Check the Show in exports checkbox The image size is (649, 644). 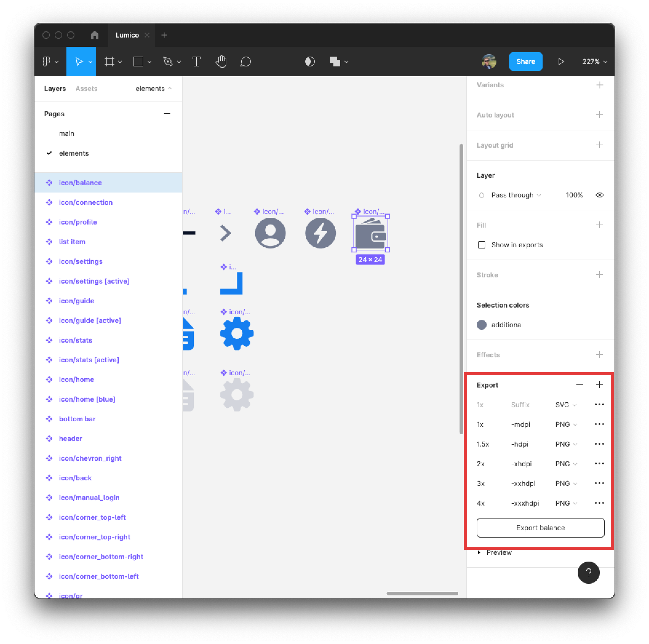tap(482, 245)
